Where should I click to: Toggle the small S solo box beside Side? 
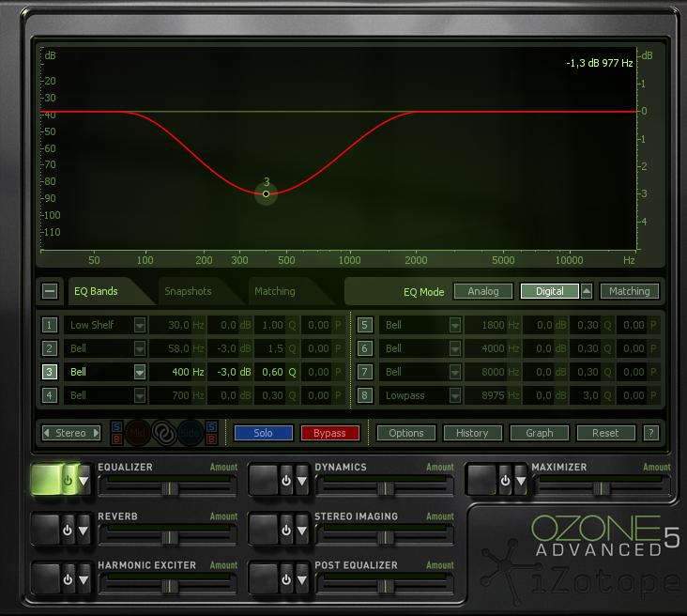click(x=211, y=426)
